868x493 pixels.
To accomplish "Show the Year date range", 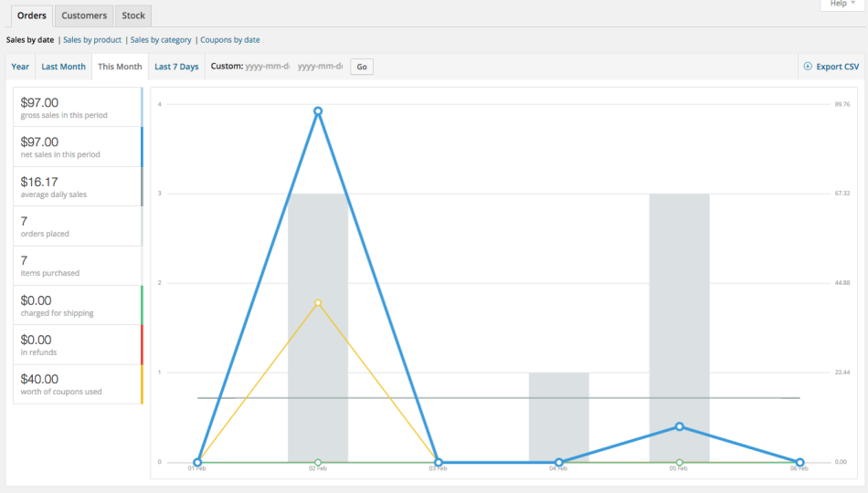I will point(20,67).
